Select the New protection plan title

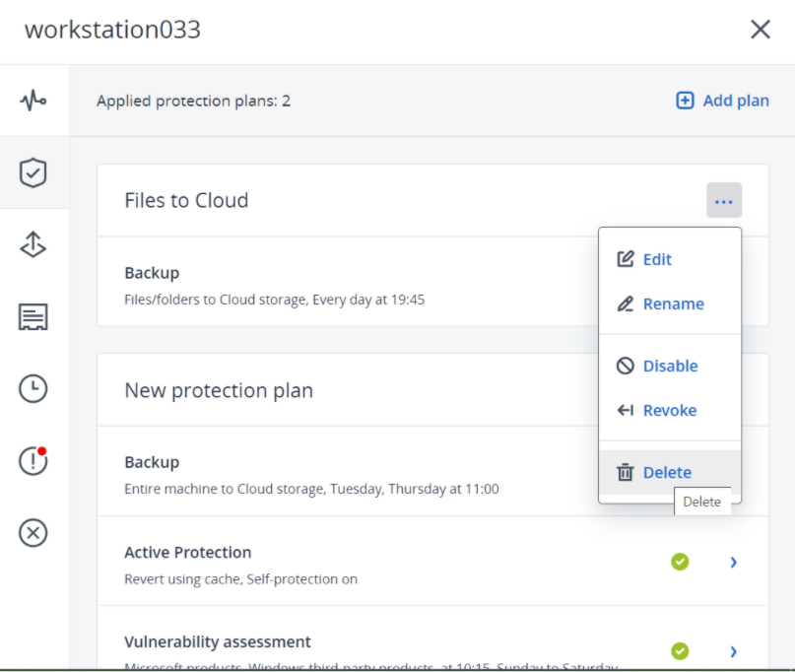tap(219, 390)
